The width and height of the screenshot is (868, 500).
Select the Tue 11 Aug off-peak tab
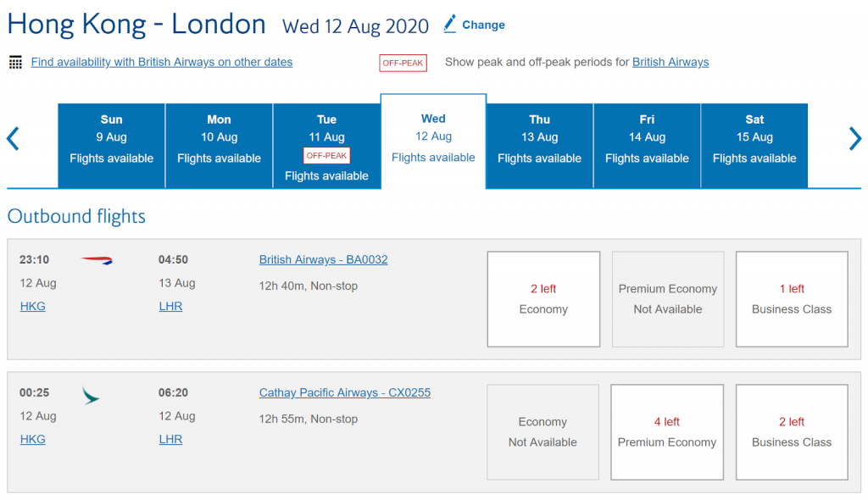326,145
